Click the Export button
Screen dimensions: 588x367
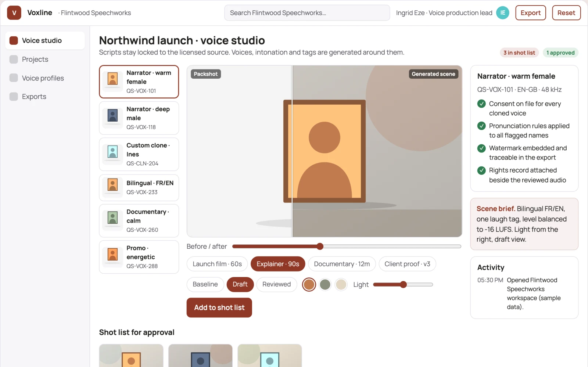tap(530, 13)
